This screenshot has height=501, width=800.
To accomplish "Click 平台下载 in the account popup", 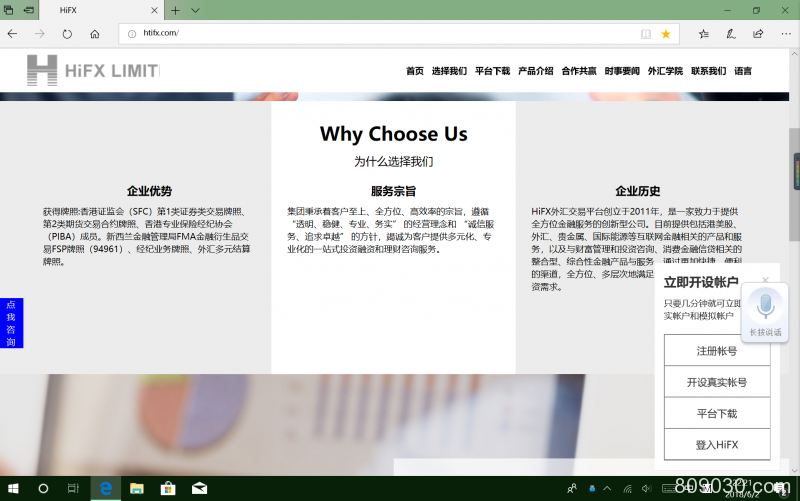I will tap(717, 413).
